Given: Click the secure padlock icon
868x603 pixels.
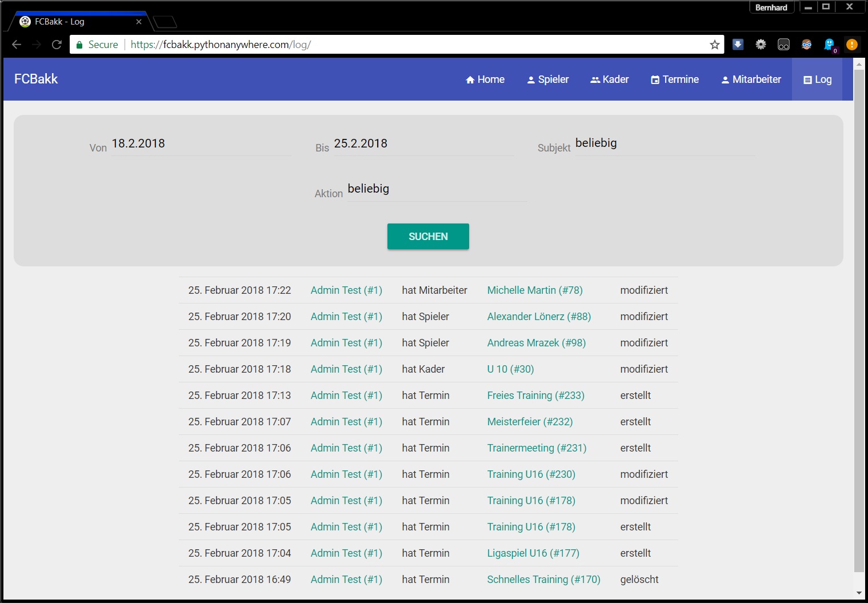Looking at the screenshot, I should pos(79,45).
